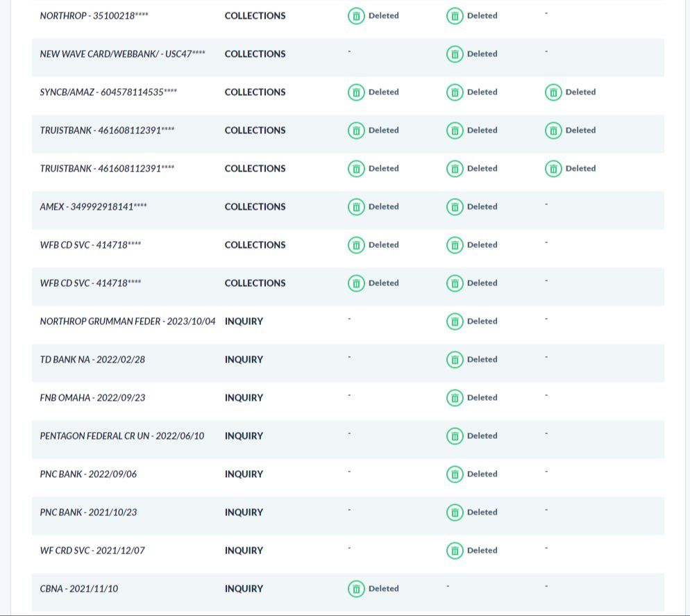Click the trash icon for PNC BANK 2022/09/06
The image size is (690, 616).
(455, 474)
